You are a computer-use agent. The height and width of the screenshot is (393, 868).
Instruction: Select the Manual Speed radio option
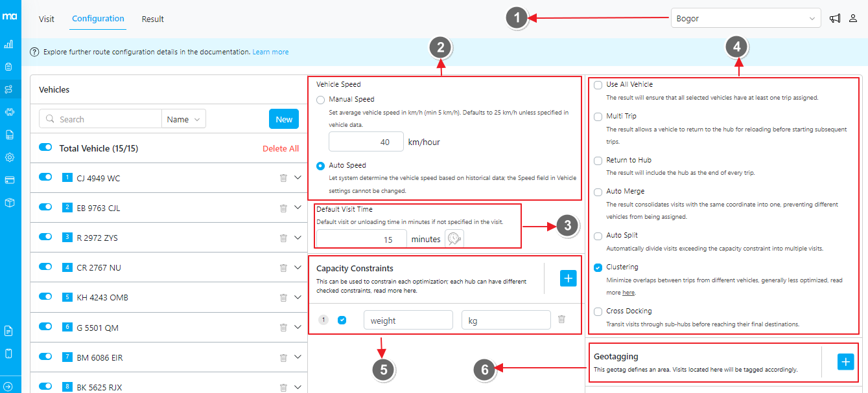point(321,100)
